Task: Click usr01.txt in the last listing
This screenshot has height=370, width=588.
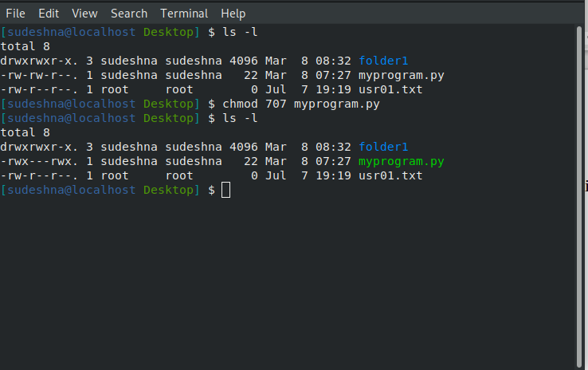Action: [x=390, y=175]
